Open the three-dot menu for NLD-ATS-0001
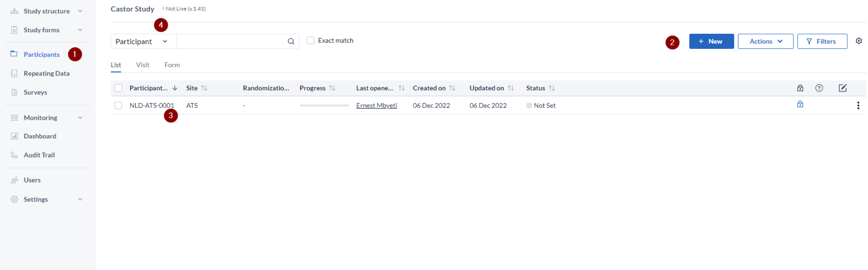Image resolution: width=868 pixels, height=270 pixels. coord(858,106)
